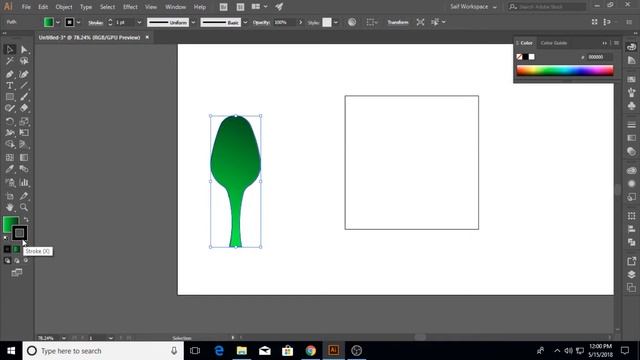Open the Brushes panel icon in dock
The image size is (640, 360).
click(631, 92)
